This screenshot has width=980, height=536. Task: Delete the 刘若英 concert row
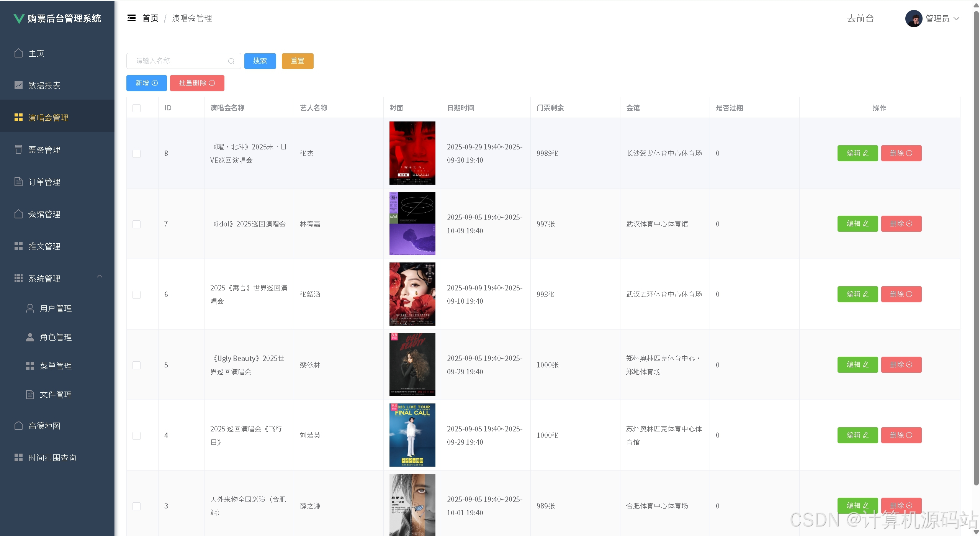click(901, 435)
